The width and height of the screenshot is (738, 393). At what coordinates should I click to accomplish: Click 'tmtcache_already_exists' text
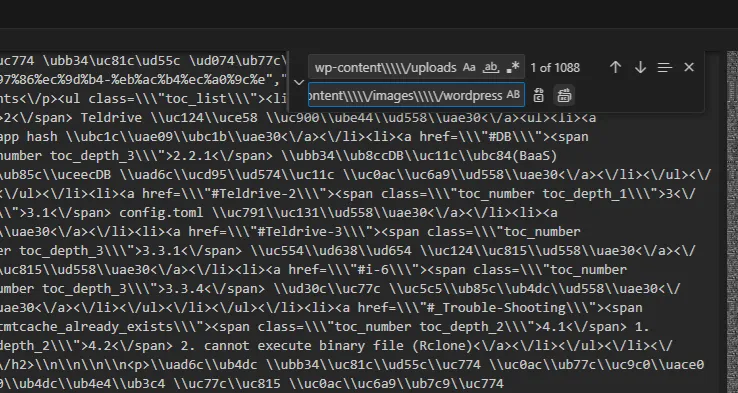click(88, 327)
